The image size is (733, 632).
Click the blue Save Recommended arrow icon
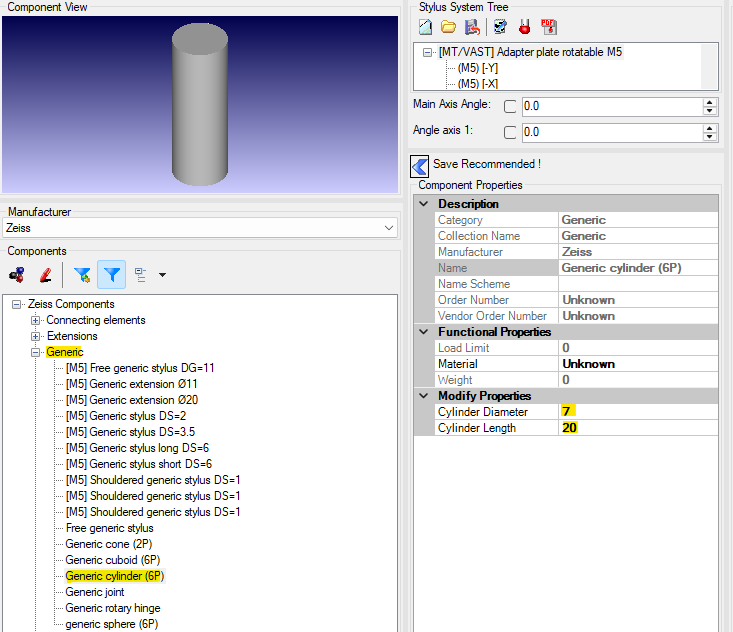(x=420, y=165)
